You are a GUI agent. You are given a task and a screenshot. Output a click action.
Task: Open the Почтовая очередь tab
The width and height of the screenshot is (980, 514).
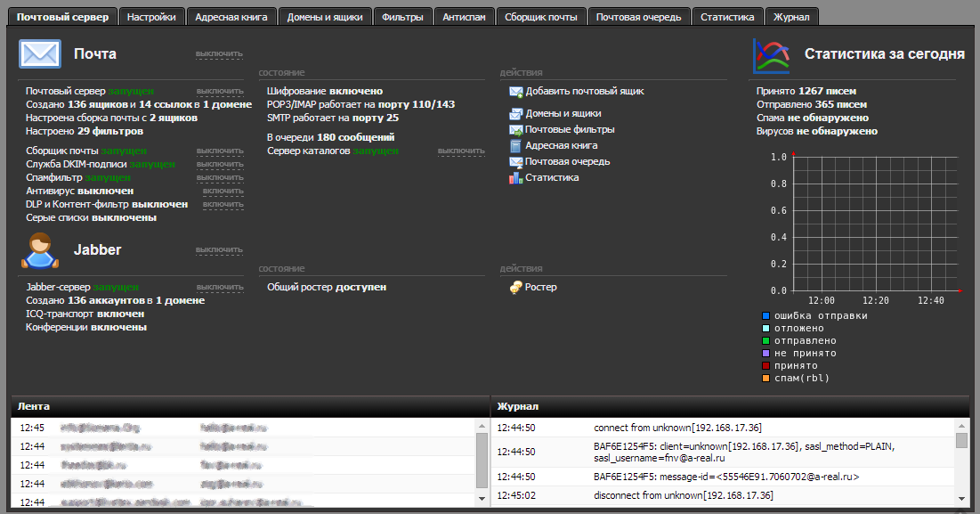click(x=639, y=17)
